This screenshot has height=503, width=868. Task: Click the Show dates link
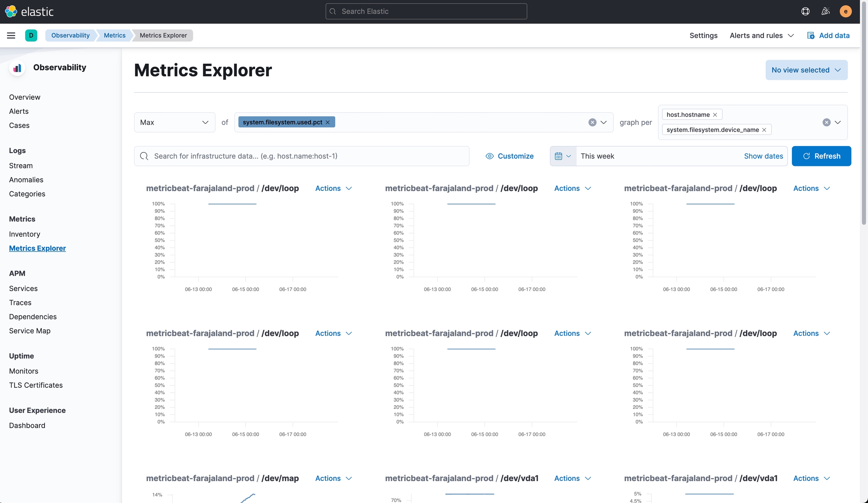(x=763, y=156)
